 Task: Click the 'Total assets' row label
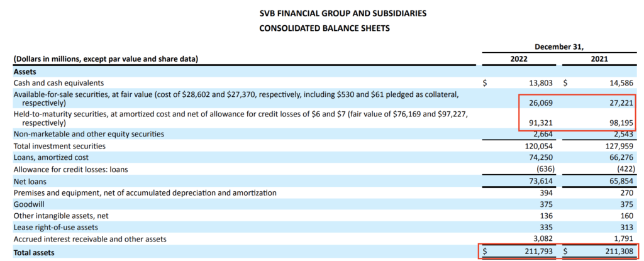coord(34,252)
